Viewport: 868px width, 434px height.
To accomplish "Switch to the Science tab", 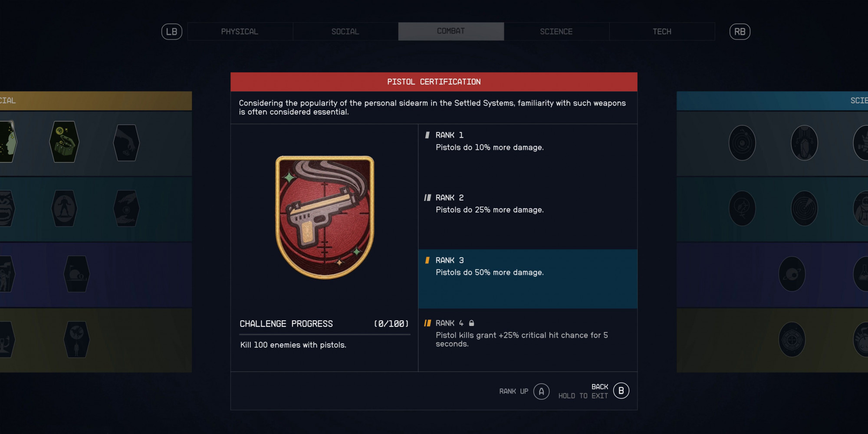I will coord(556,32).
